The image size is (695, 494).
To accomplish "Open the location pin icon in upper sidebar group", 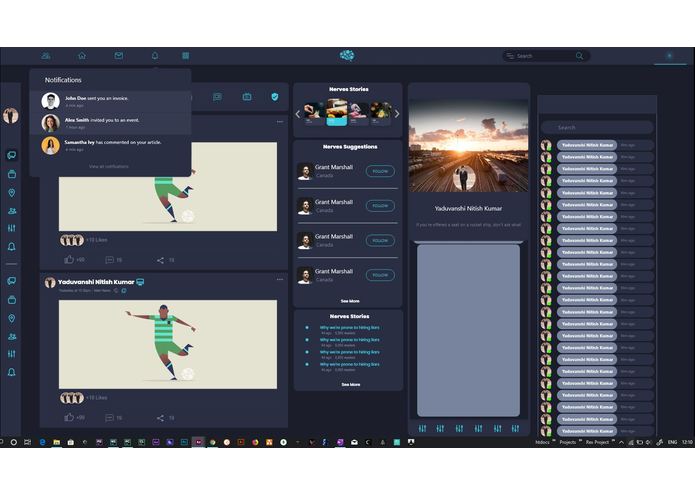I will 12,193.
